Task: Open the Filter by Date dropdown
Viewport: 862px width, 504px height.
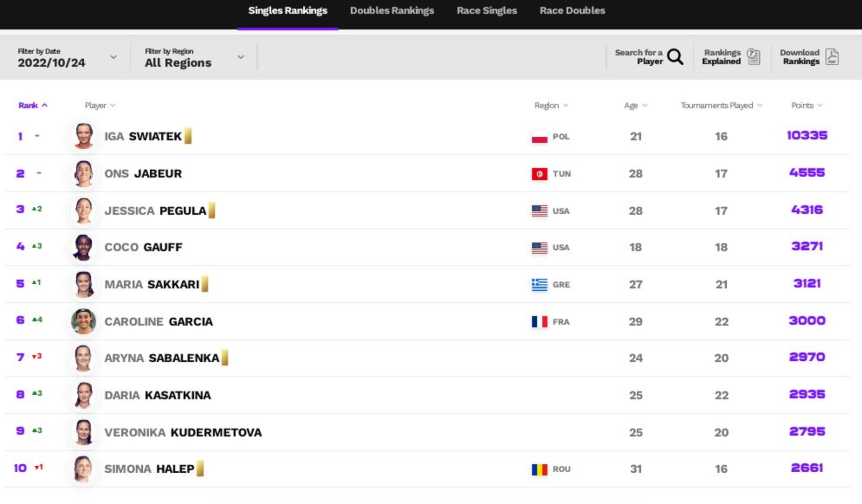Action: pyautogui.click(x=67, y=57)
